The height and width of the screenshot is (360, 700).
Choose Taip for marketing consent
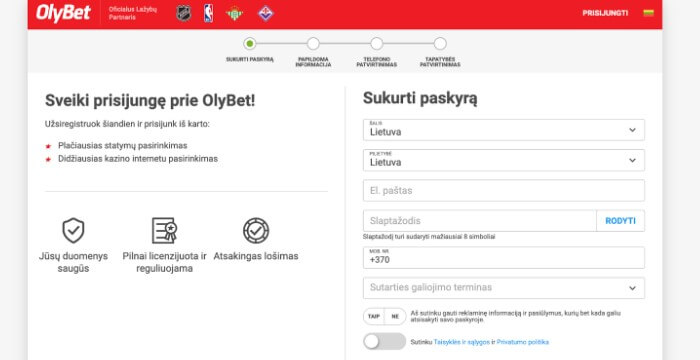(x=374, y=316)
